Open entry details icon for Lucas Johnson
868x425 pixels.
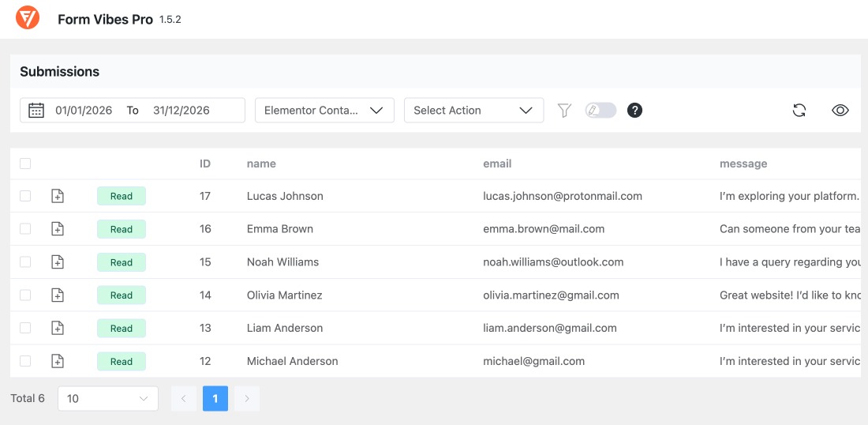[58, 196]
